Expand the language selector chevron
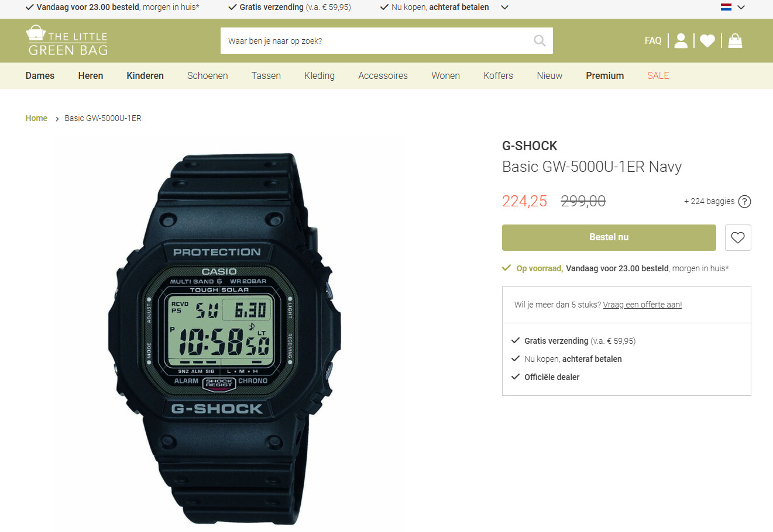 coord(741,8)
